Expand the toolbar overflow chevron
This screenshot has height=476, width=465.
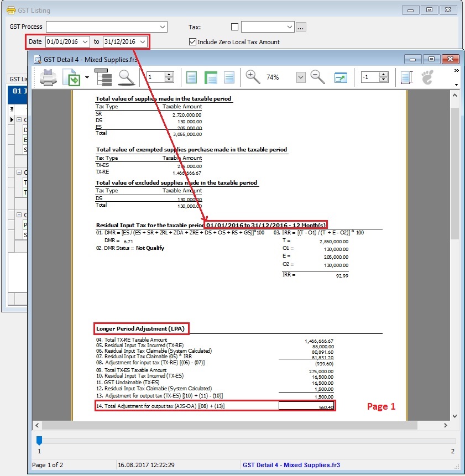click(x=456, y=71)
